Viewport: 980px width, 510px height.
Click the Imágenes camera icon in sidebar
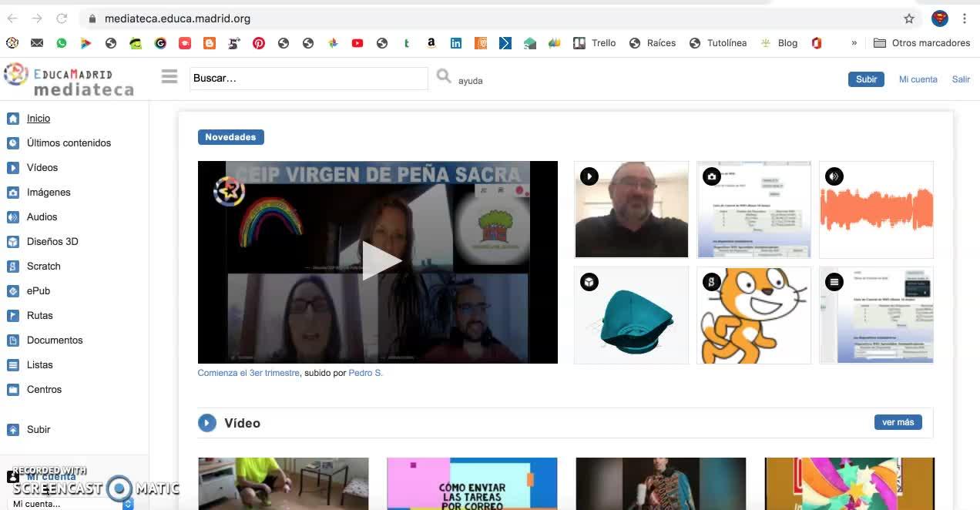pos(12,193)
